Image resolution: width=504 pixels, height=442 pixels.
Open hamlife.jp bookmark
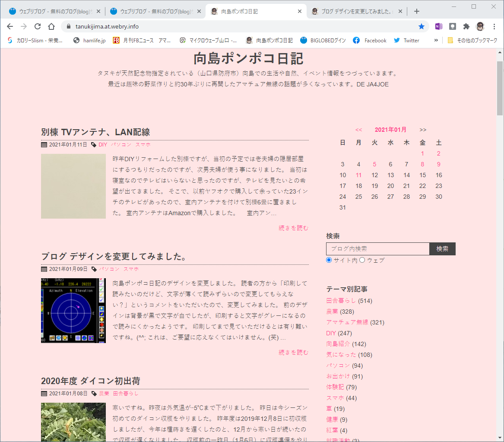click(x=89, y=40)
